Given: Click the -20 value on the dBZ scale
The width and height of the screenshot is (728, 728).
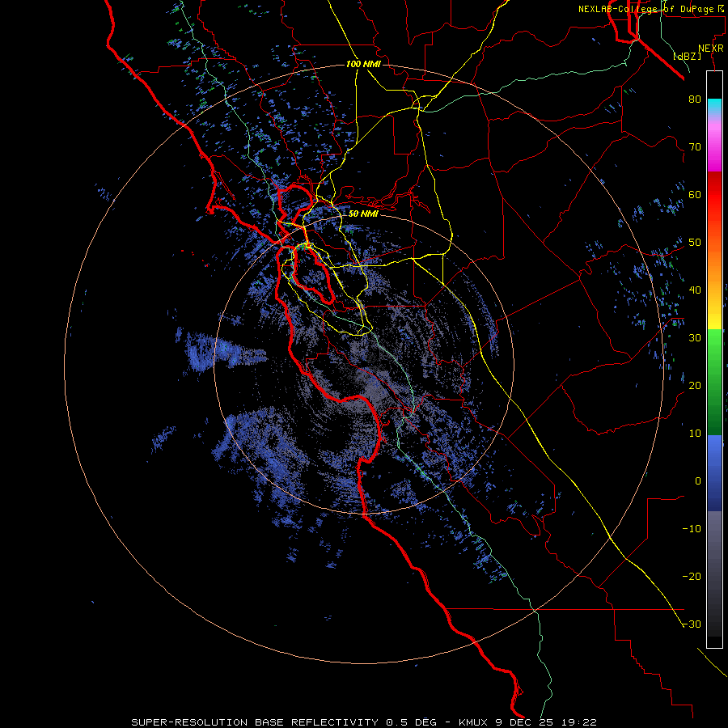Looking at the screenshot, I should point(692,576).
